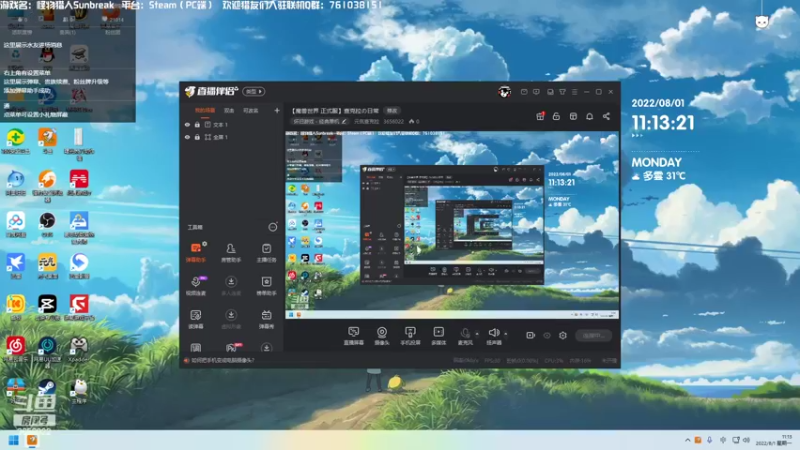800x450 pixels.
Task: Open the OBS Studio desktop shortcut
Action: coord(47,223)
